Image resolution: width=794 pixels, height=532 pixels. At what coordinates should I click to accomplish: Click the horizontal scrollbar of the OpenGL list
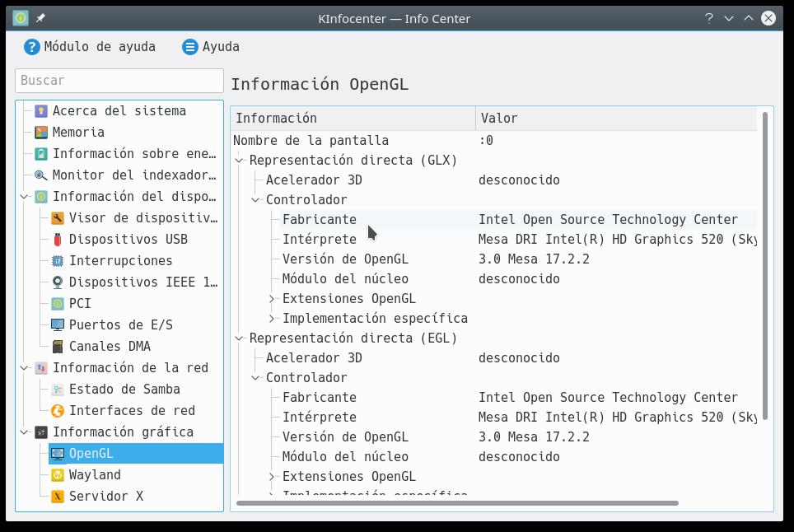coord(457,503)
